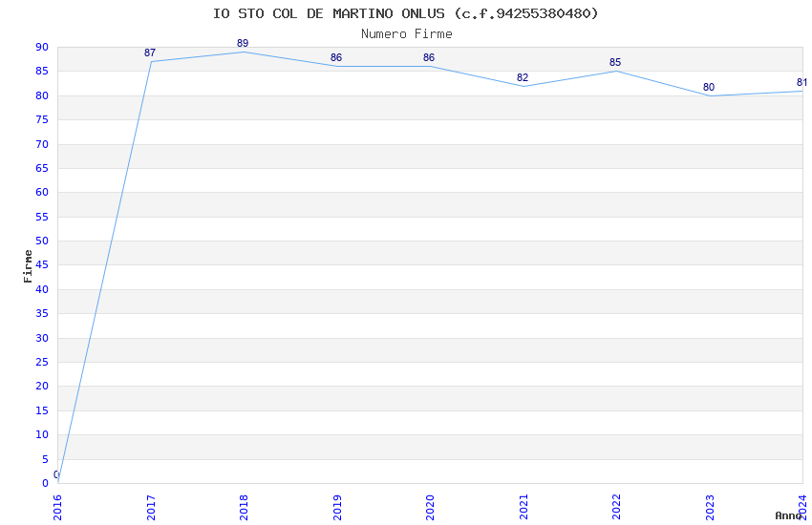This screenshot has width=812, height=525.
Task: Click the data label 82 for 2021
Action: tap(523, 77)
